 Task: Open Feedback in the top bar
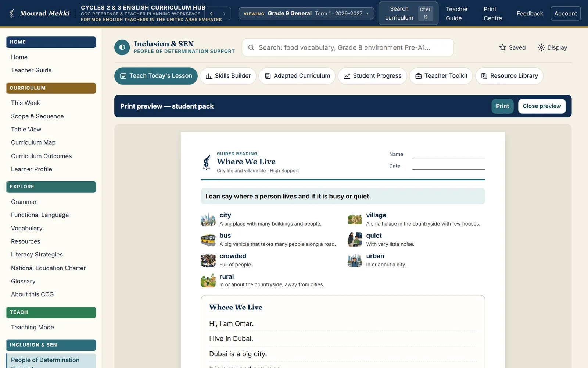point(530,14)
